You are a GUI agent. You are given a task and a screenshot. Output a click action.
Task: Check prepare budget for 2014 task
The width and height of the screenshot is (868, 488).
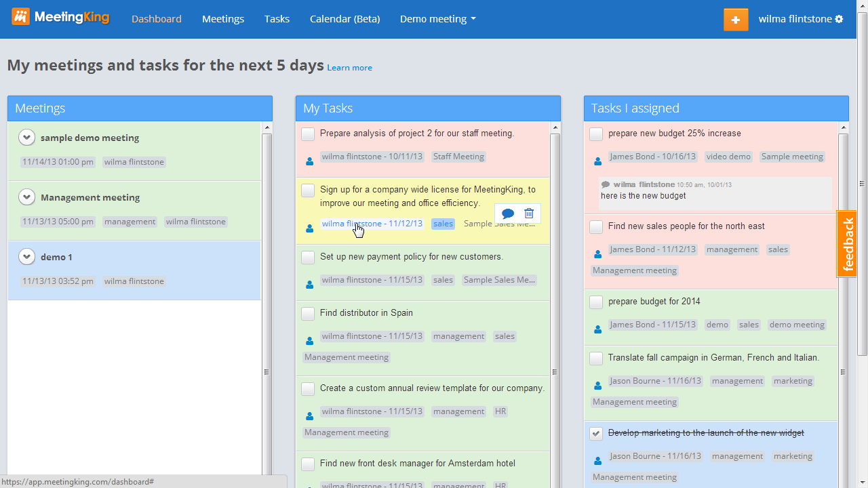tap(596, 302)
